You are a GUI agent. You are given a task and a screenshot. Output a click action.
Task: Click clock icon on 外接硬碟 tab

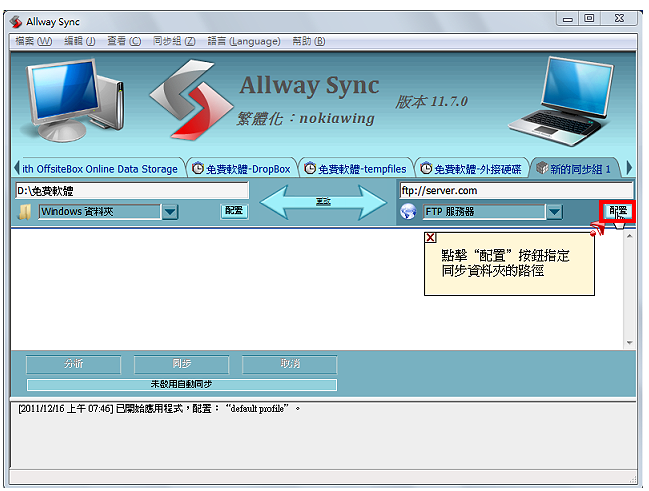426,168
